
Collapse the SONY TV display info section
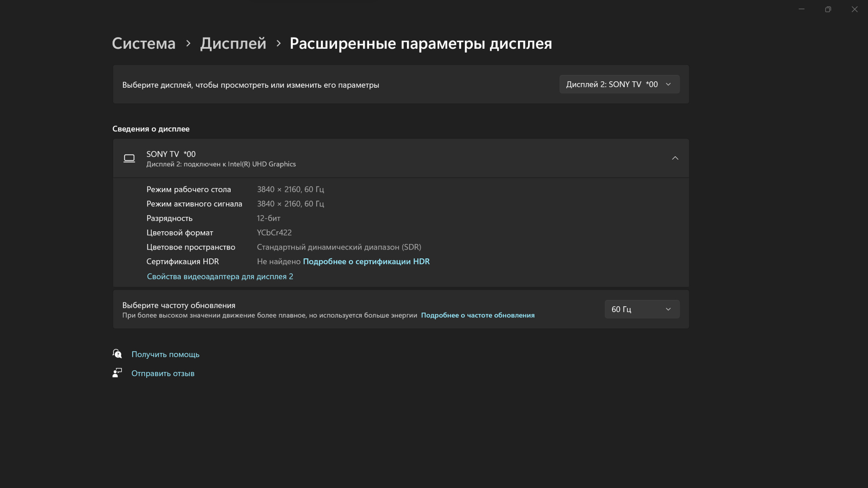click(x=675, y=158)
